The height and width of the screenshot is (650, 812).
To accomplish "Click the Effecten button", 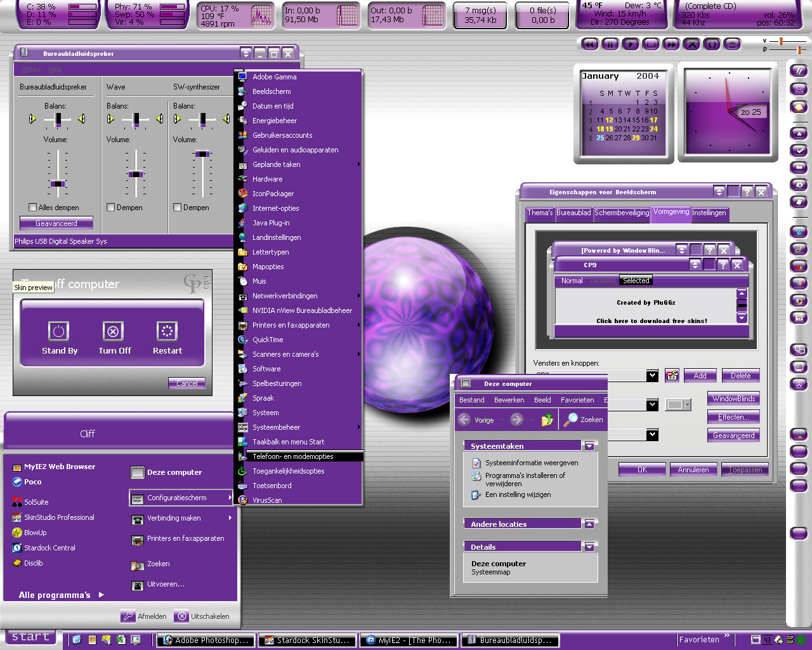I will click(733, 417).
